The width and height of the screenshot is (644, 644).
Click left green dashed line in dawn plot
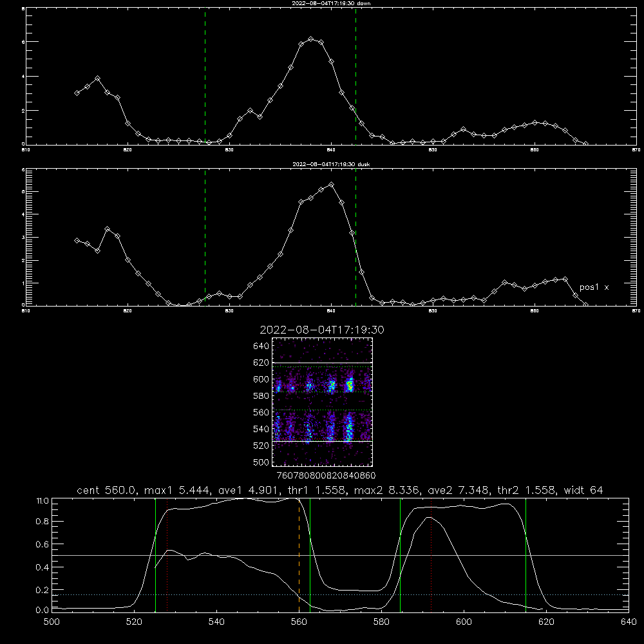[x=205, y=77]
